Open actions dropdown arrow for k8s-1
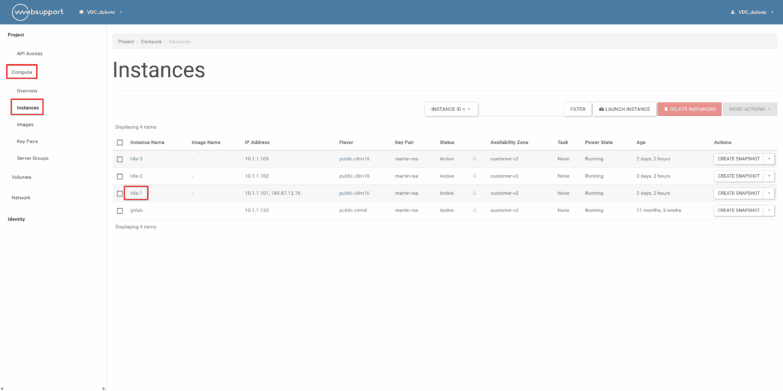The width and height of the screenshot is (783, 391). pyautogui.click(x=769, y=193)
